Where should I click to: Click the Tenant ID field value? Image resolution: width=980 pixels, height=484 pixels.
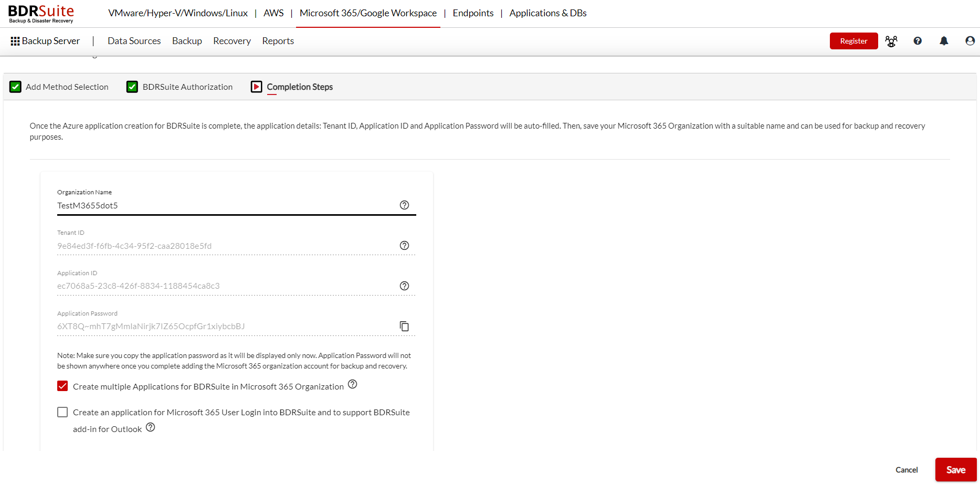click(x=134, y=246)
